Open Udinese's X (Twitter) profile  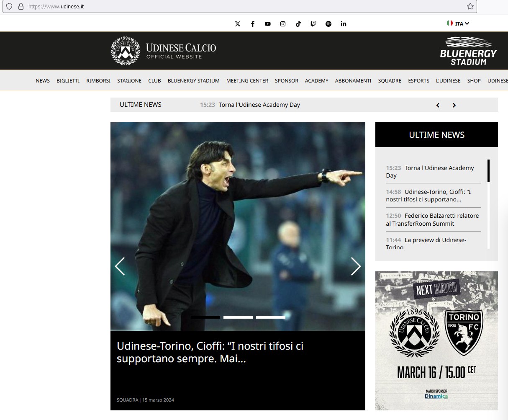[x=238, y=24]
